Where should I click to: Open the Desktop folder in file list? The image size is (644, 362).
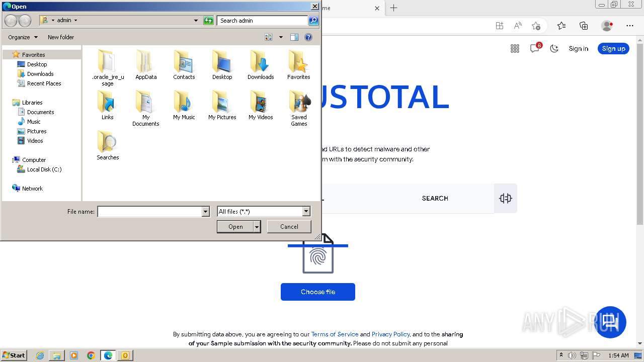pyautogui.click(x=222, y=65)
